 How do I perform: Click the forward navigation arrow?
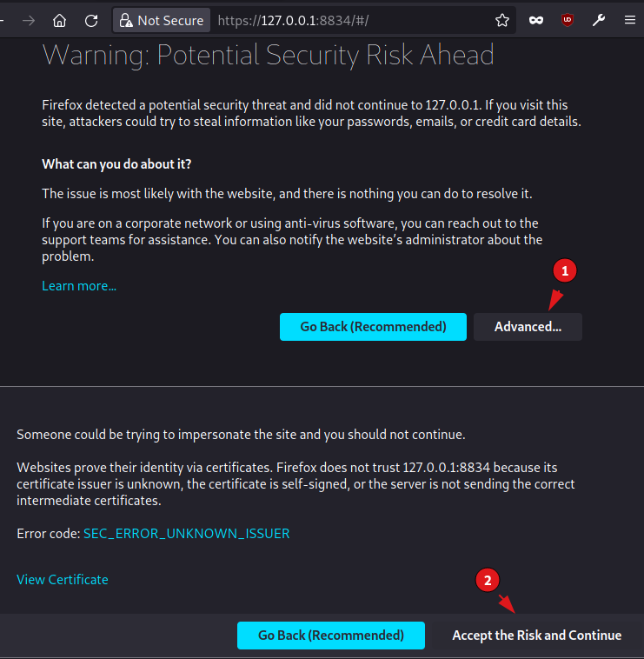[28, 20]
